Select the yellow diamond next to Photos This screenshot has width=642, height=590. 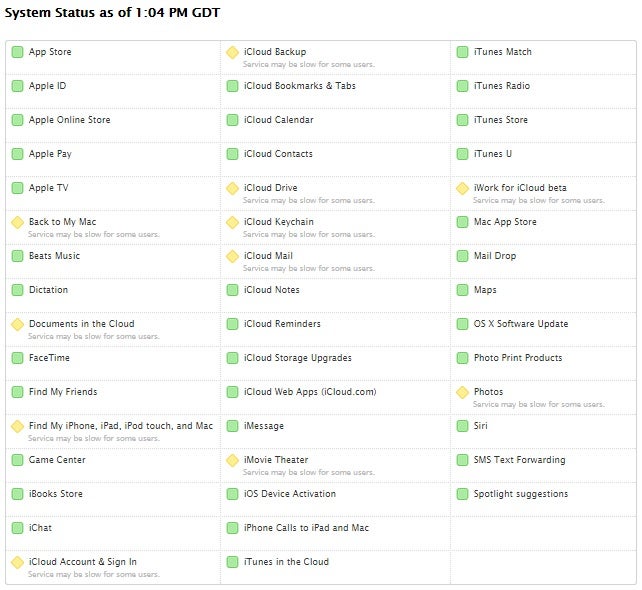pyautogui.click(x=462, y=392)
